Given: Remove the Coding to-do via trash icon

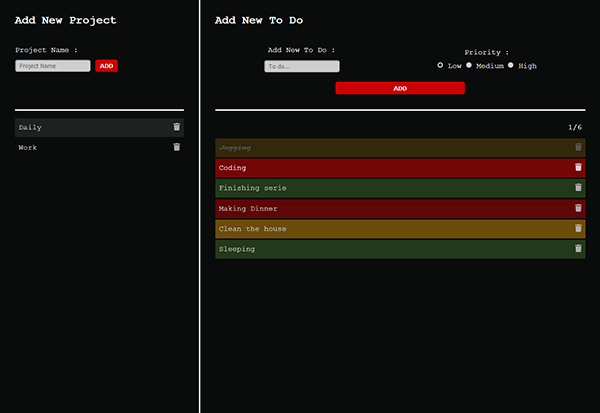Looking at the screenshot, I should click(x=578, y=167).
